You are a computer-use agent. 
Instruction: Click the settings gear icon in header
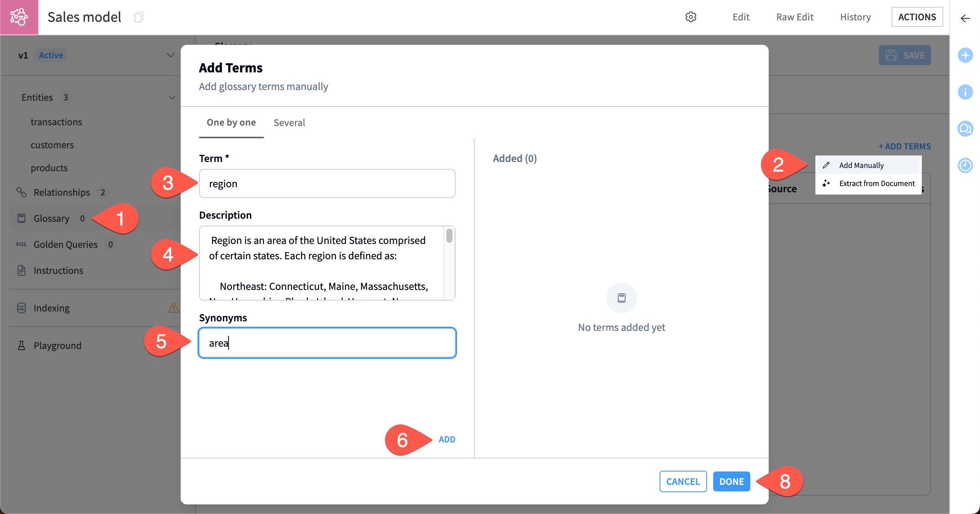click(691, 17)
